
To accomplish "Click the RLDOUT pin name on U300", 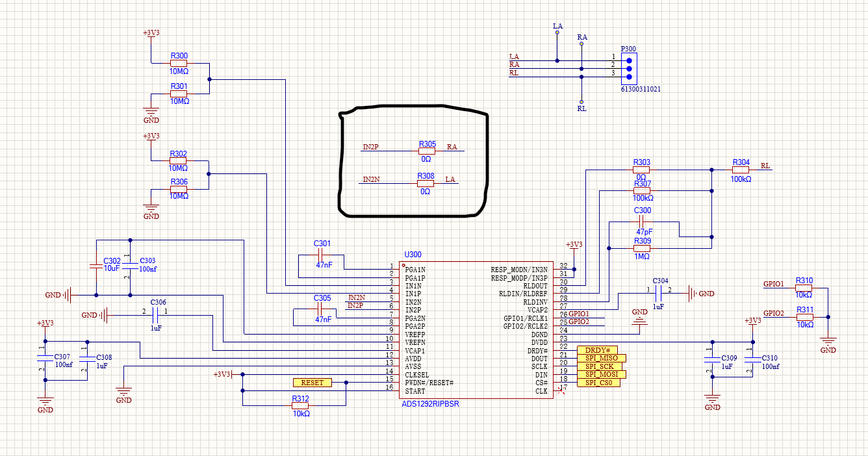I will coord(536,286).
